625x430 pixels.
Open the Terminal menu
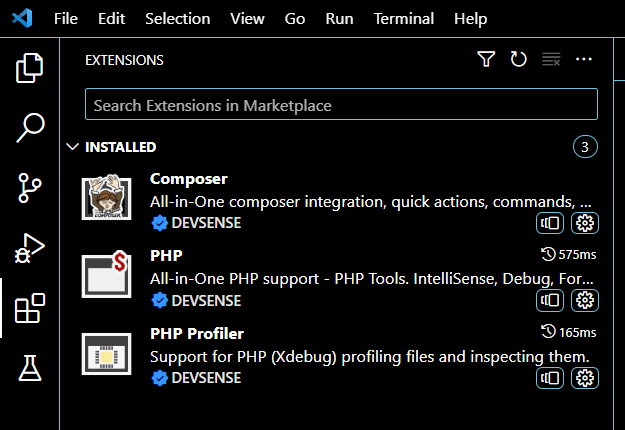point(404,19)
